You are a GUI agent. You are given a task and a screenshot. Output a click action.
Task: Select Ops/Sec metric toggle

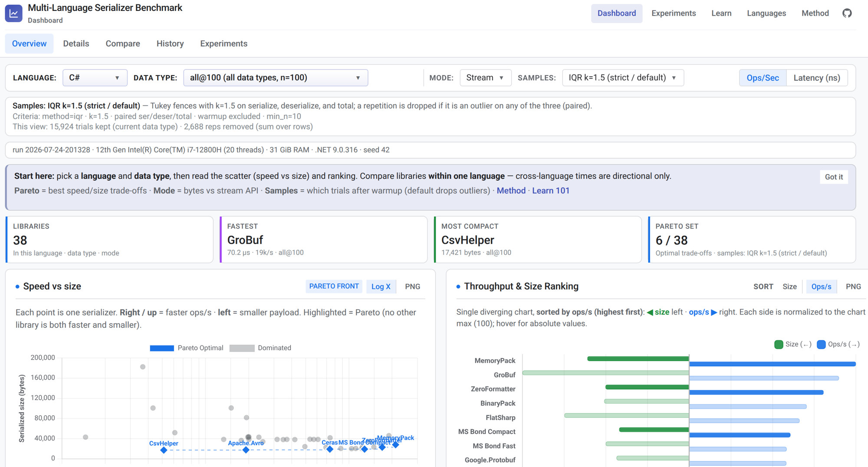point(763,78)
